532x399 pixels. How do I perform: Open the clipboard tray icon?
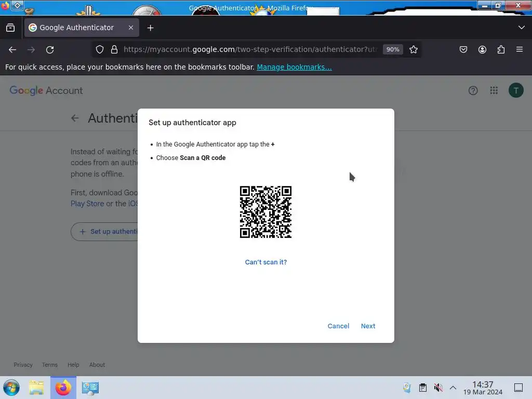(423, 388)
